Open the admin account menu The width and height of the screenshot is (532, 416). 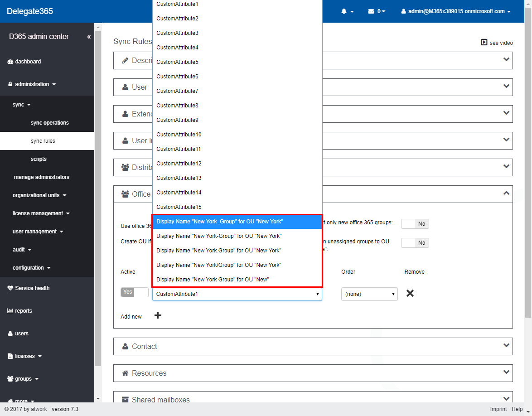456,11
